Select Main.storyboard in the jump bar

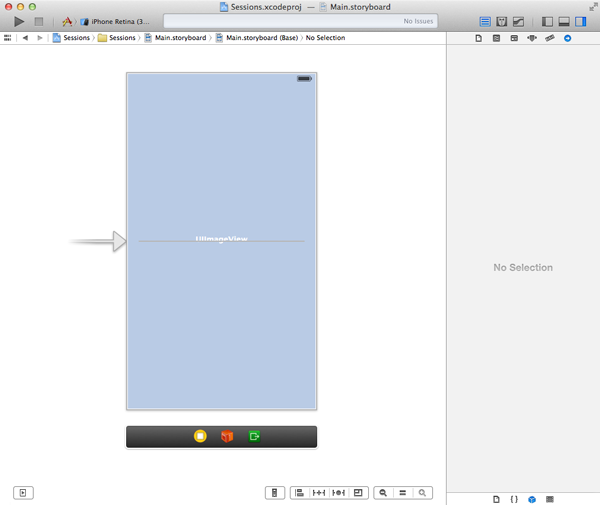[175, 38]
